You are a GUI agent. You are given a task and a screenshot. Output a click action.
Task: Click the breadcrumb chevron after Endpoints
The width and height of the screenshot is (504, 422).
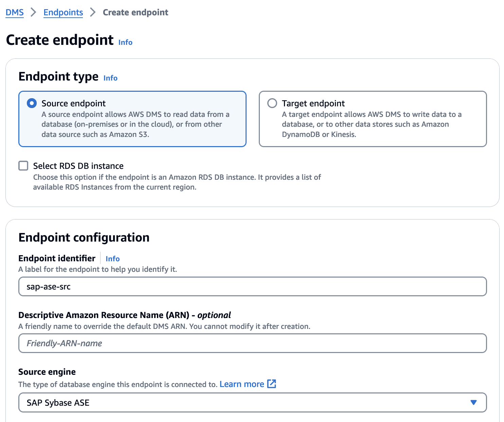coord(93,13)
